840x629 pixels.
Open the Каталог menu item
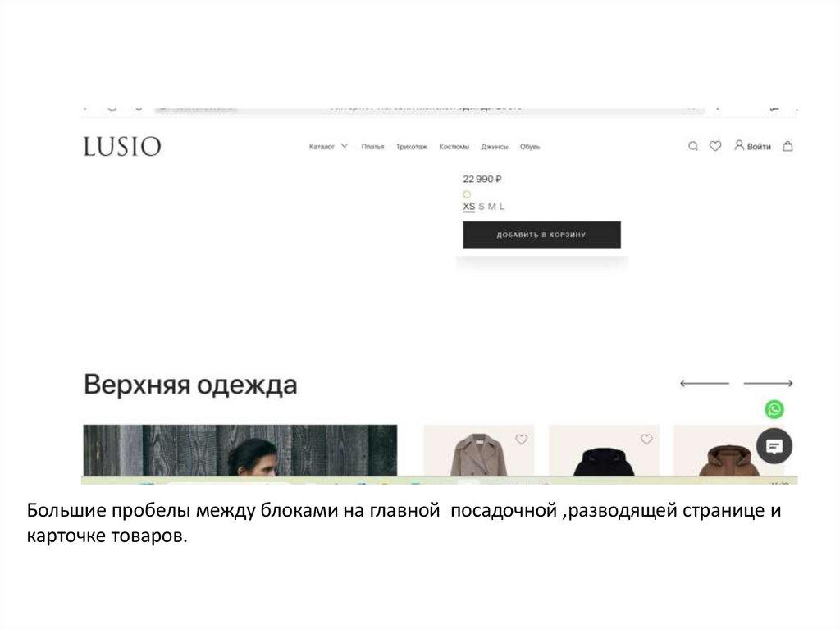[x=322, y=146]
